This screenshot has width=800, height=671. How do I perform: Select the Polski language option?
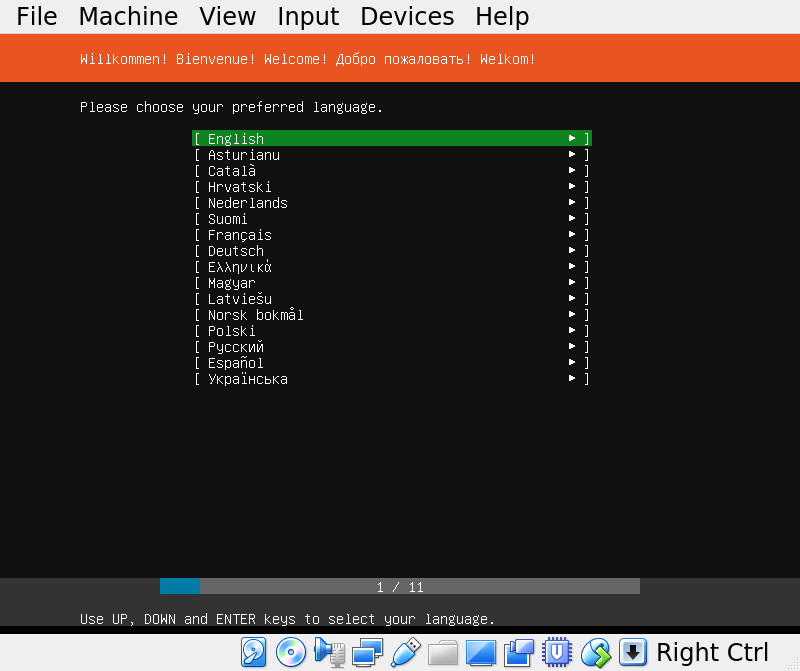230,331
